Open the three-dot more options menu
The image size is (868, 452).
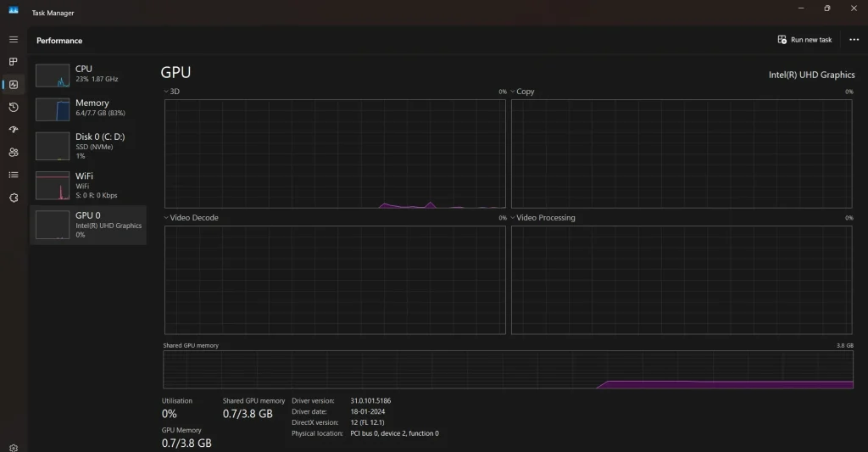click(854, 39)
